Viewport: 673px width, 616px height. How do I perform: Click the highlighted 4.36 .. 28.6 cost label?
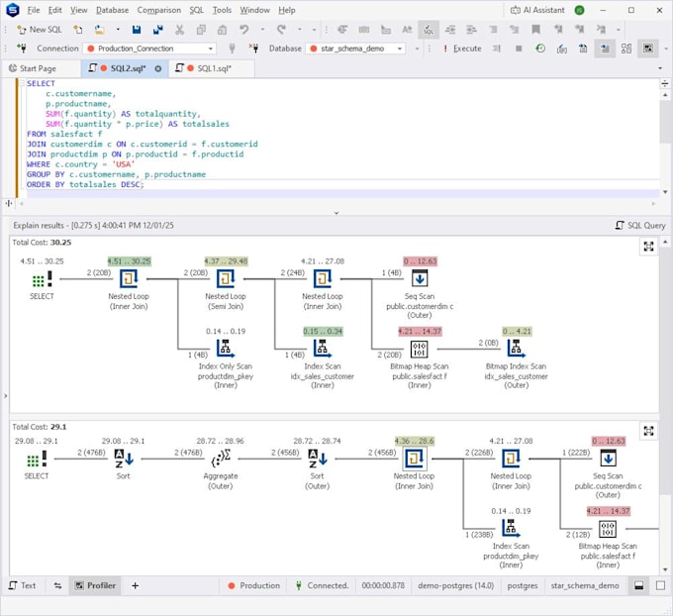tap(414, 441)
